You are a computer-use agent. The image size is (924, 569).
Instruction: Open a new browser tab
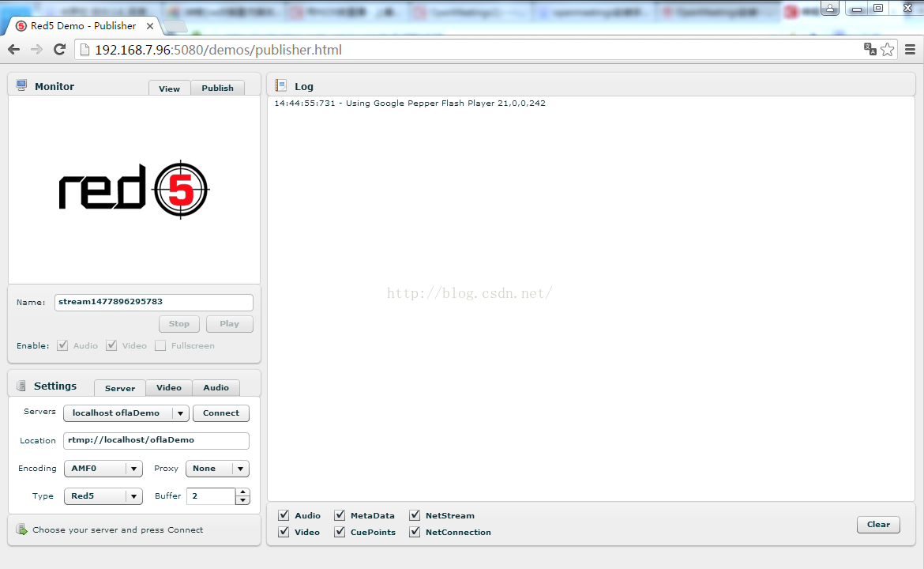[x=175, y=26]
